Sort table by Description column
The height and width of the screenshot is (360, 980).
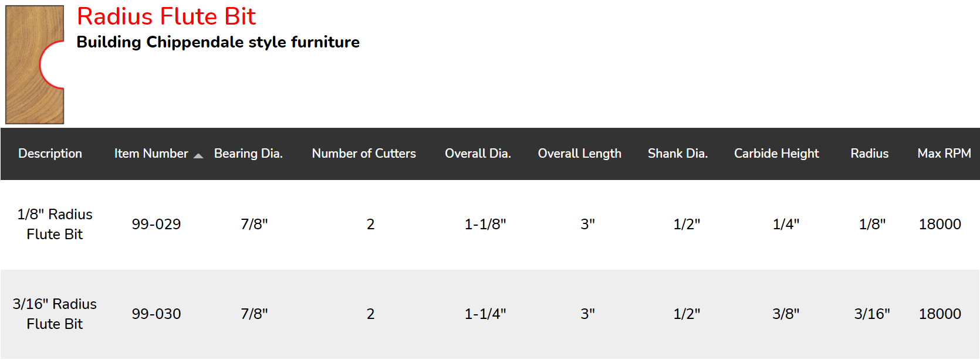(x=50, y=154)
